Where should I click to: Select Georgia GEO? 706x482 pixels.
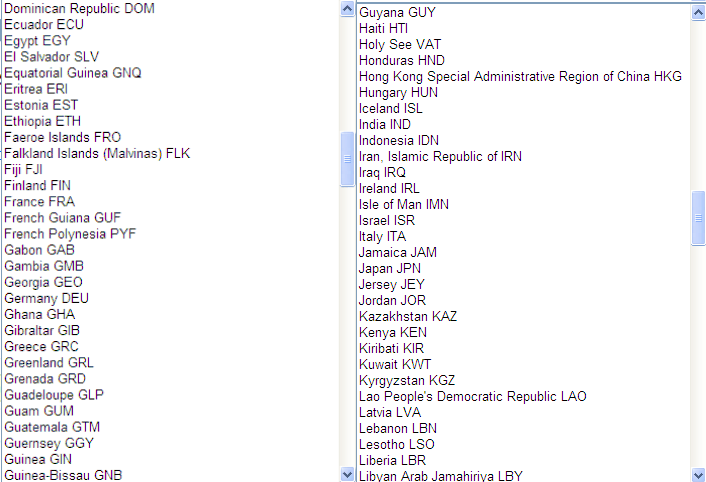click(x=43, y=282)
